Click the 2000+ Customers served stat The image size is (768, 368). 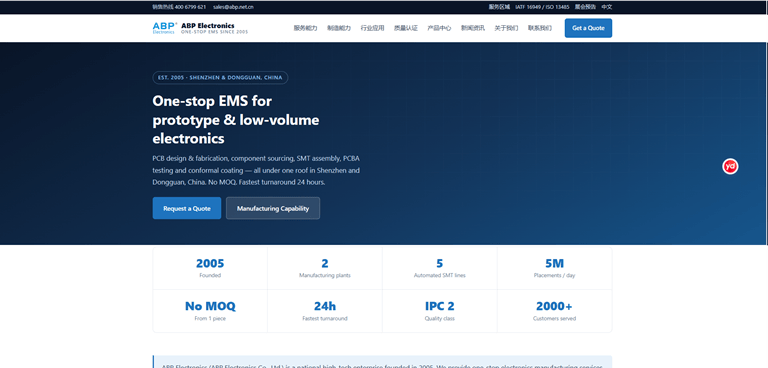tap(554, 311)
